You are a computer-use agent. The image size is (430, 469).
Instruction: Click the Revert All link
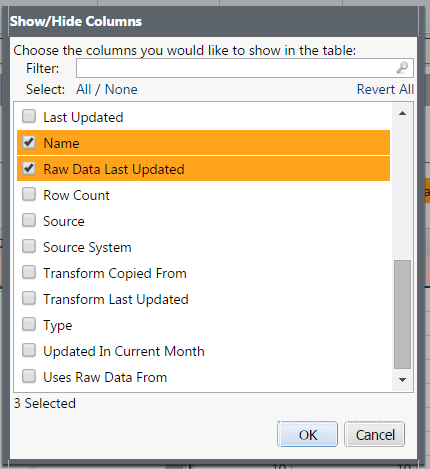click(385, 89)
